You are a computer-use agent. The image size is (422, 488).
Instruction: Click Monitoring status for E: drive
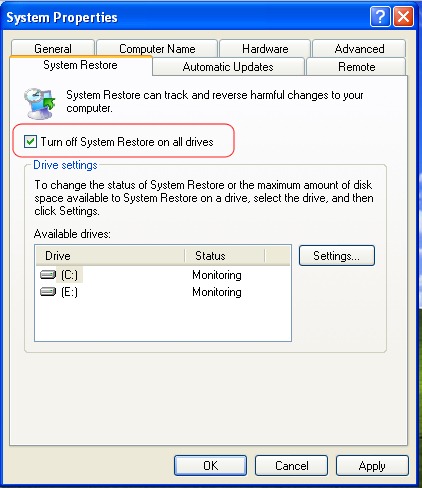tap(217, 292)
